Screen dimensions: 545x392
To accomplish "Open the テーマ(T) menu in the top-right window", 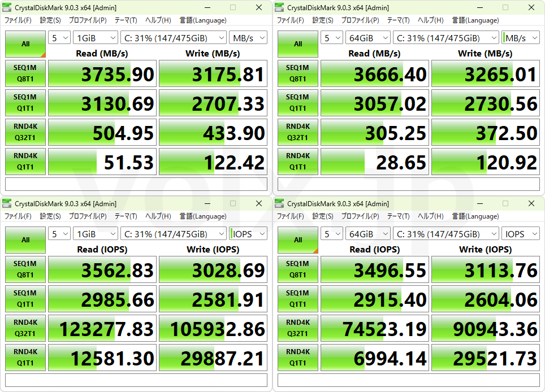I will [399, 20].
